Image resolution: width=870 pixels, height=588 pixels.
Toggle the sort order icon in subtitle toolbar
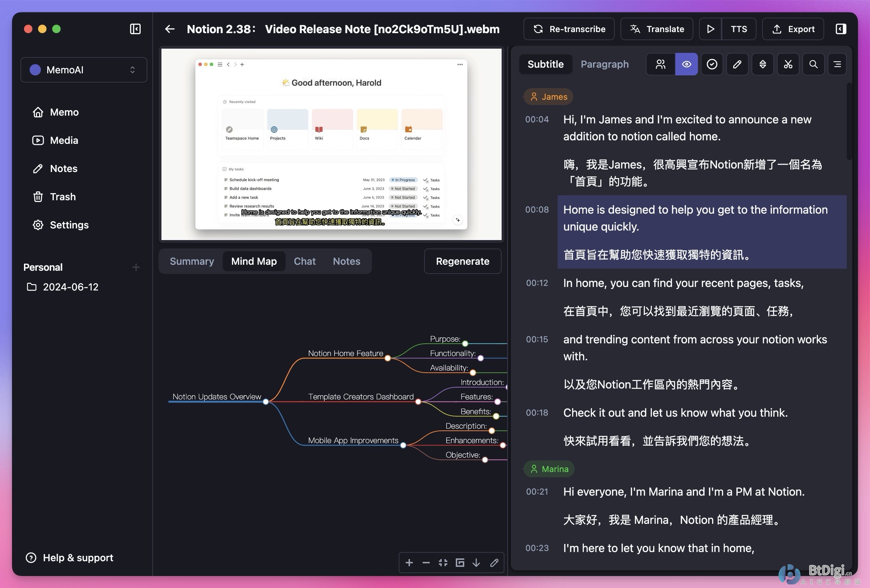click(762, 64)
